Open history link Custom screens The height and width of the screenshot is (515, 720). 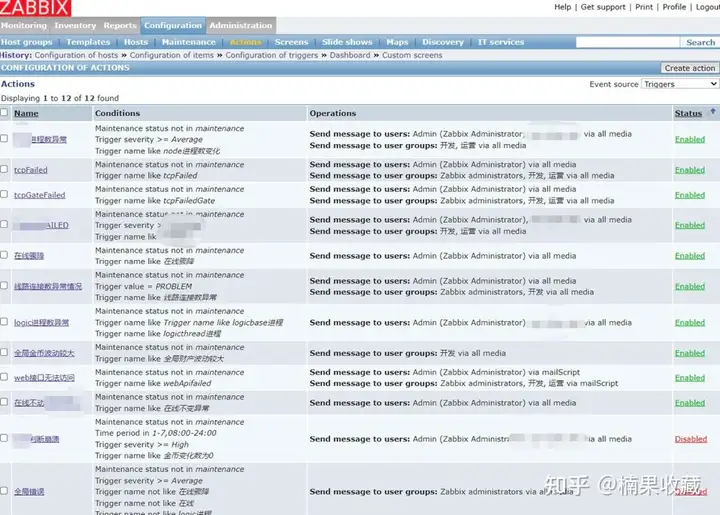point(412,55)
